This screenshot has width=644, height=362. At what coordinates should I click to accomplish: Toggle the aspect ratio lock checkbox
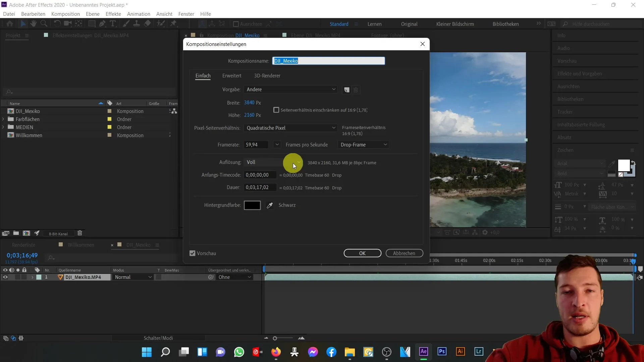[276, 110]
